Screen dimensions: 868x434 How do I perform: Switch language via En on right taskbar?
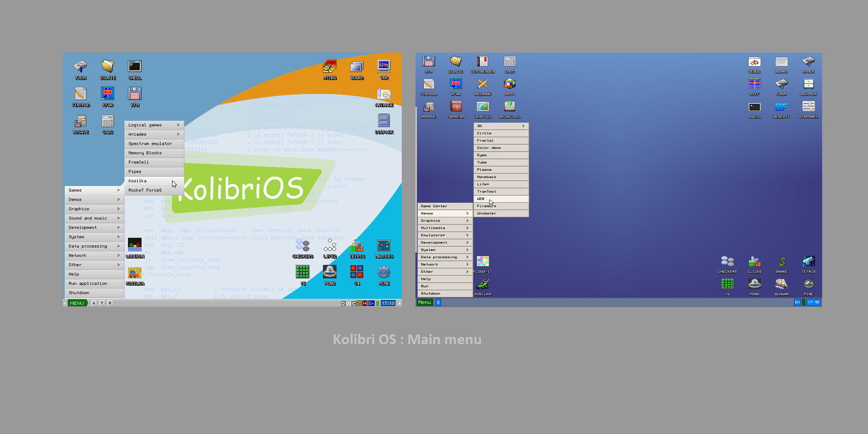tap(797, 302)
